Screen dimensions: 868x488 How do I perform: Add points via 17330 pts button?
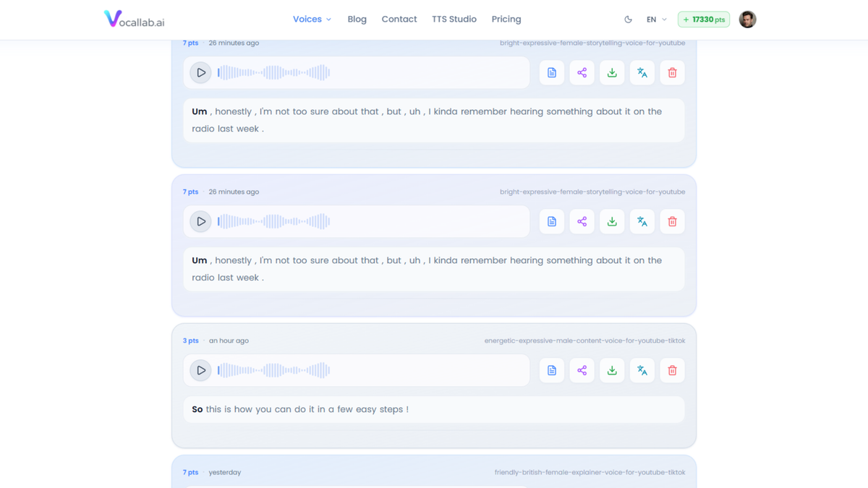704,20
